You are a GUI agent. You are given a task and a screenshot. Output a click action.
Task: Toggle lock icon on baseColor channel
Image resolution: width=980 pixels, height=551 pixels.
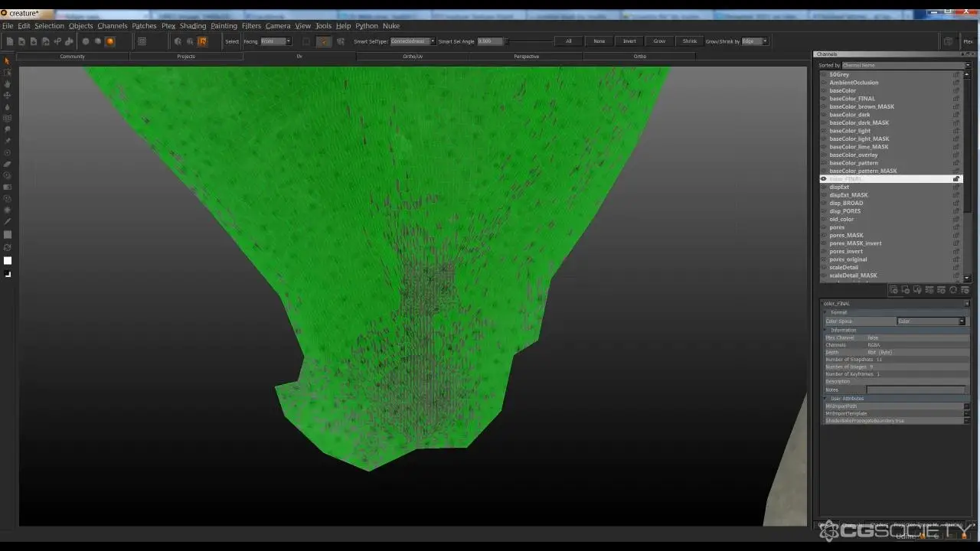tap(955, 91)
